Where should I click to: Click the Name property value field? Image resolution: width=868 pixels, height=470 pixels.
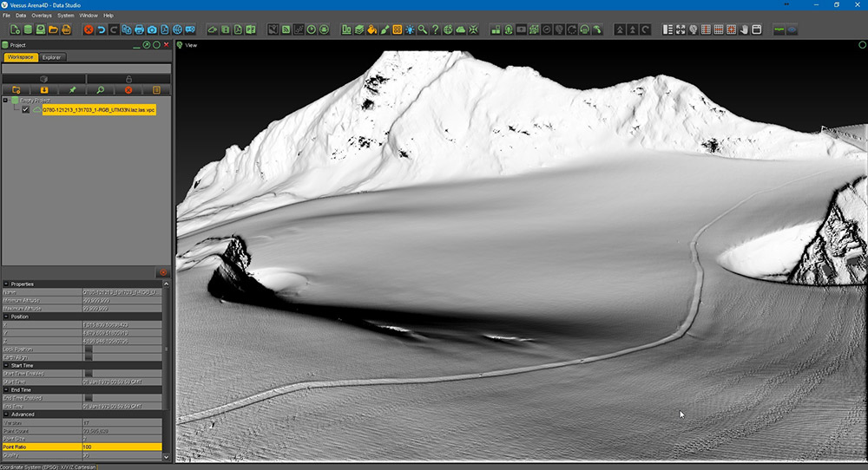click(122, 292)
